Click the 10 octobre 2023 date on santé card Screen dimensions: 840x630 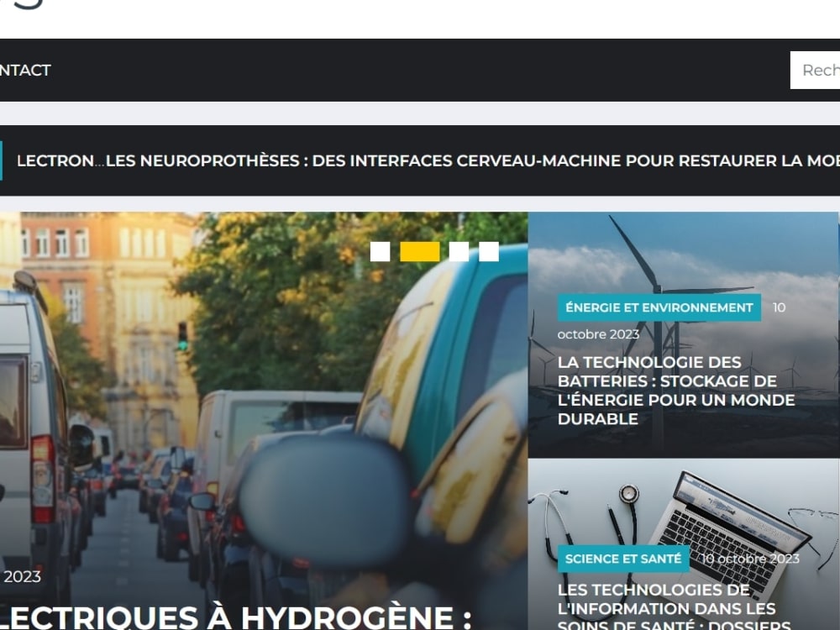click(750, 559)
